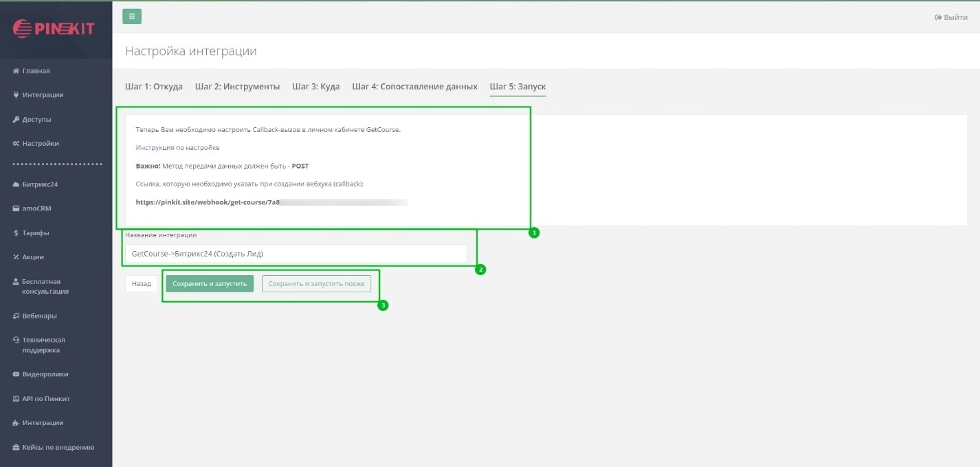980x467 pixels.
Task: Open Главная from the sidebar
Action: pos(36,71)
